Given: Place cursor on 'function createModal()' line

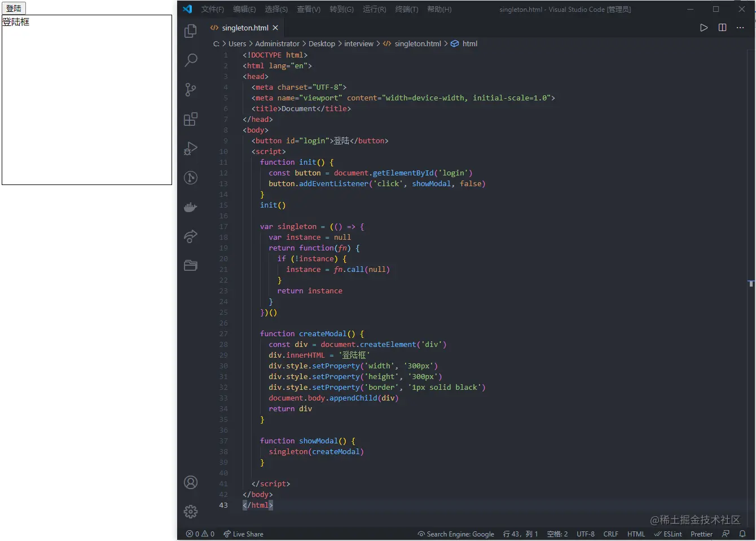Looking at the screenshot, I should [311, 333].
